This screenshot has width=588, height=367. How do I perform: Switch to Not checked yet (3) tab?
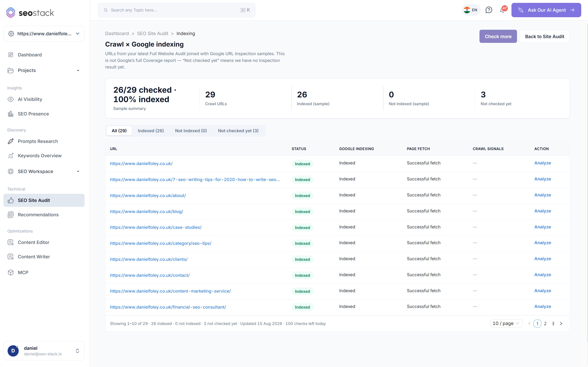point(238,131)
